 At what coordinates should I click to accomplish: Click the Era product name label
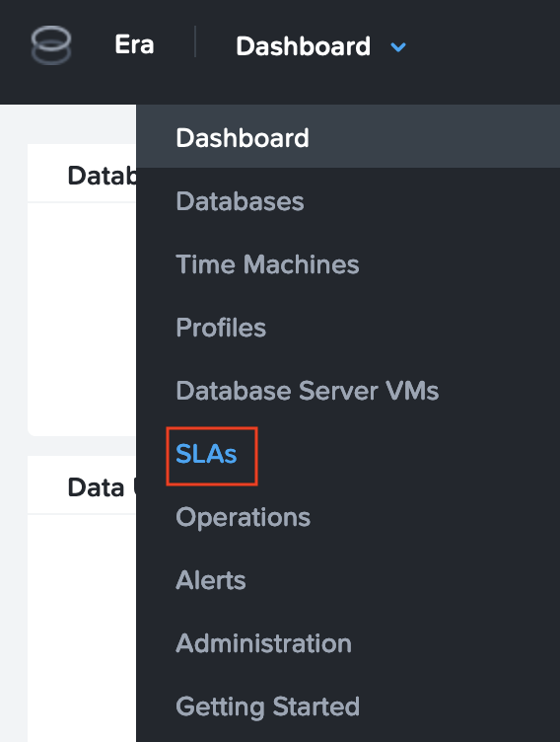click(x=134, y=45)
